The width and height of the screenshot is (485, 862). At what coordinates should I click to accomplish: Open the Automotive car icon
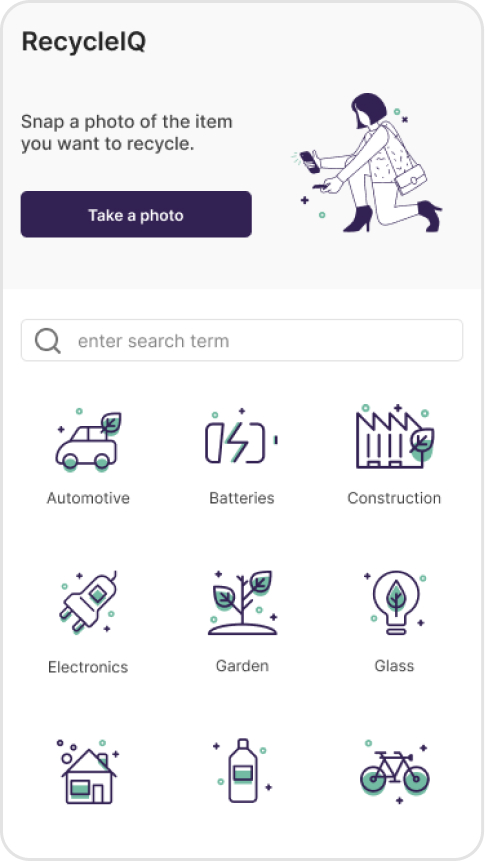pyautogui.click(x=89, y=440)
